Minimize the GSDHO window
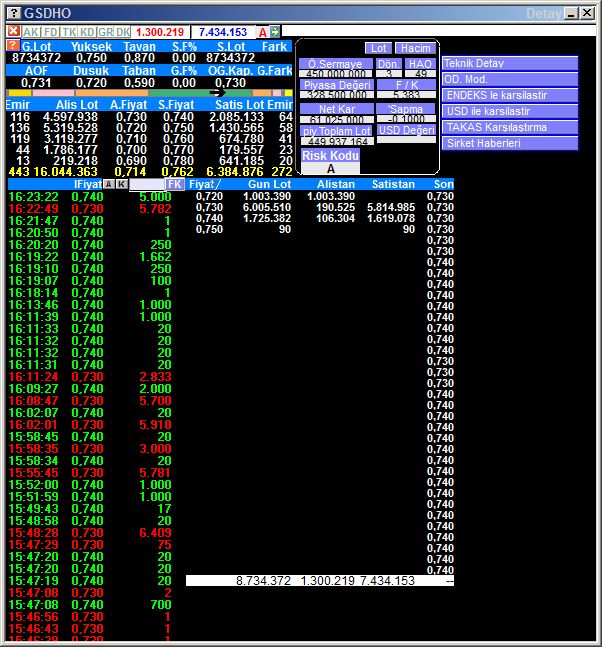This screenshot has width=602, height=647. tap(571, 14)
